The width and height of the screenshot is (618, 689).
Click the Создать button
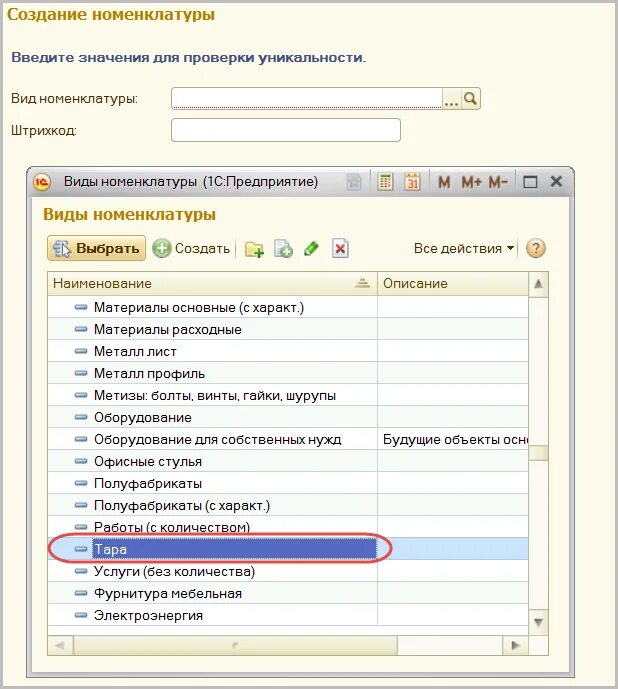(191, 248)
